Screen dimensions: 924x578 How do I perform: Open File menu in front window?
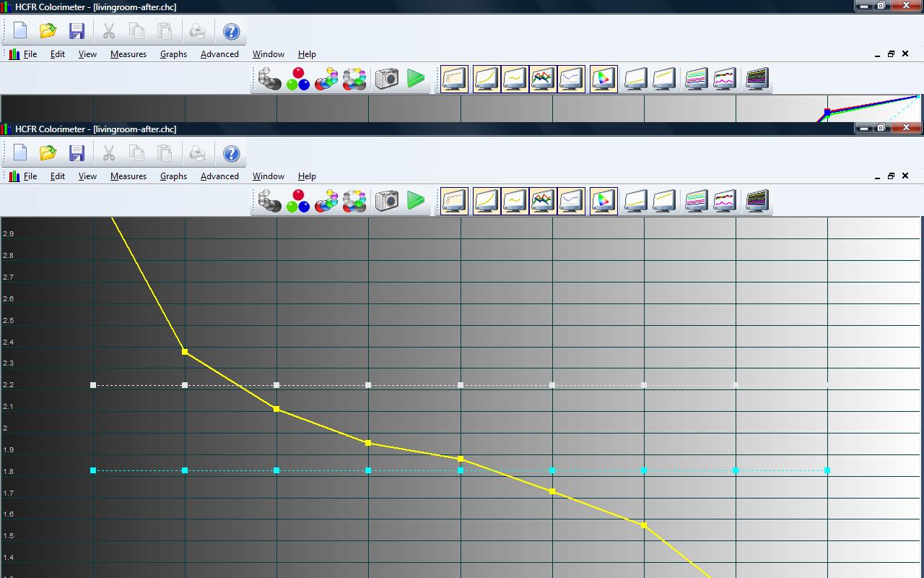[x=30, y=176]
